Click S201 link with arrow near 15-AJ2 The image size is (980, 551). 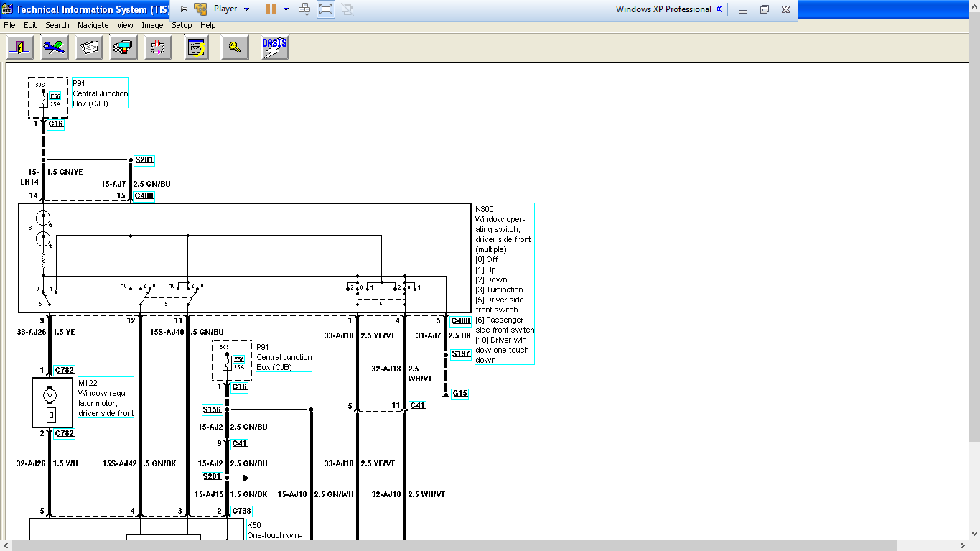[x=213, y=477]
